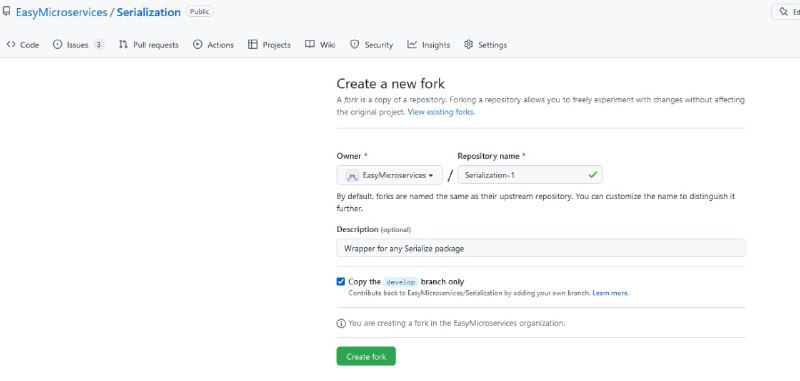
Task: Click the Settings gear icon
Action: pos(468,44)
